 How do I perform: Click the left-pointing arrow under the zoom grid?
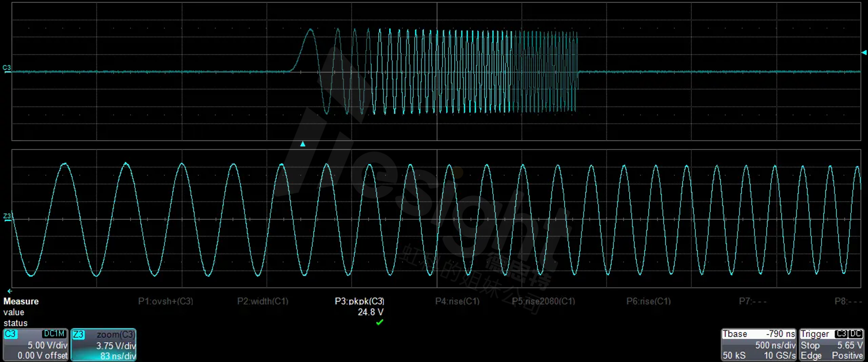(10, 291)
